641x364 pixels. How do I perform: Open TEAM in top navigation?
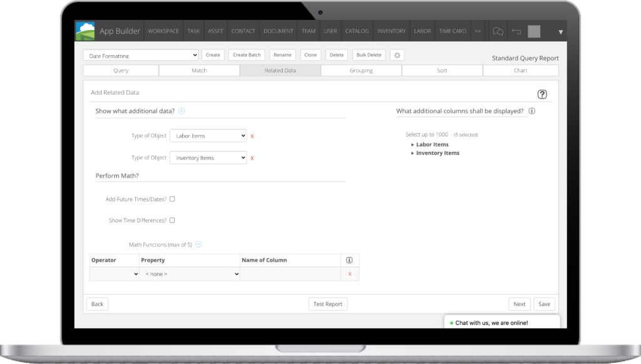[309, 31]
